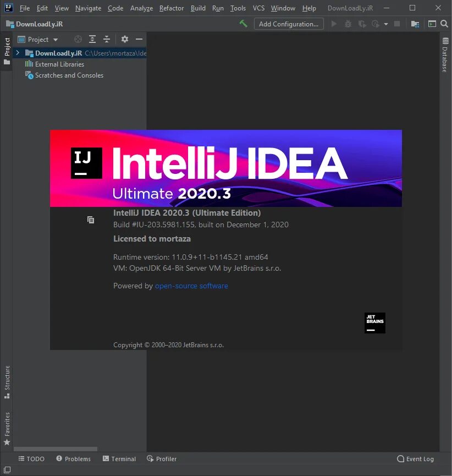Open the Navigate menu
Screen dimensions: 452x476
point(89,8)
